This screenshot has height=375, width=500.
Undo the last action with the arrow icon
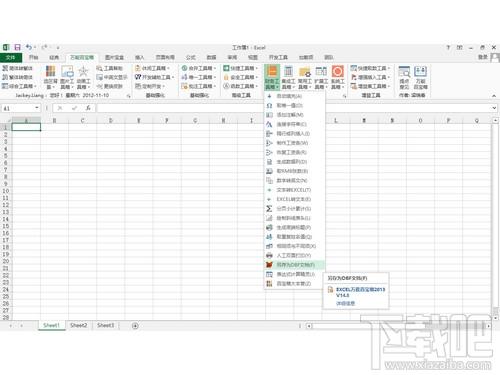click(x=29, y=47)
